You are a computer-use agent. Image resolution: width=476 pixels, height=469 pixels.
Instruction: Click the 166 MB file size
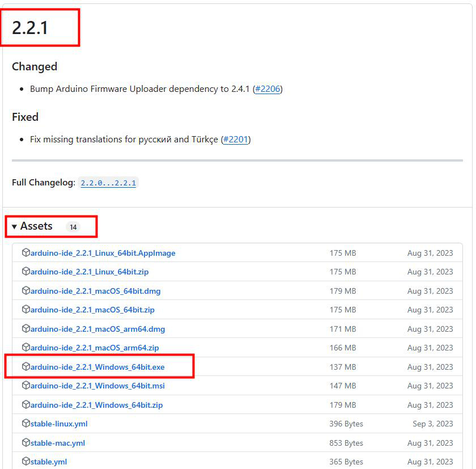[343, 348]
